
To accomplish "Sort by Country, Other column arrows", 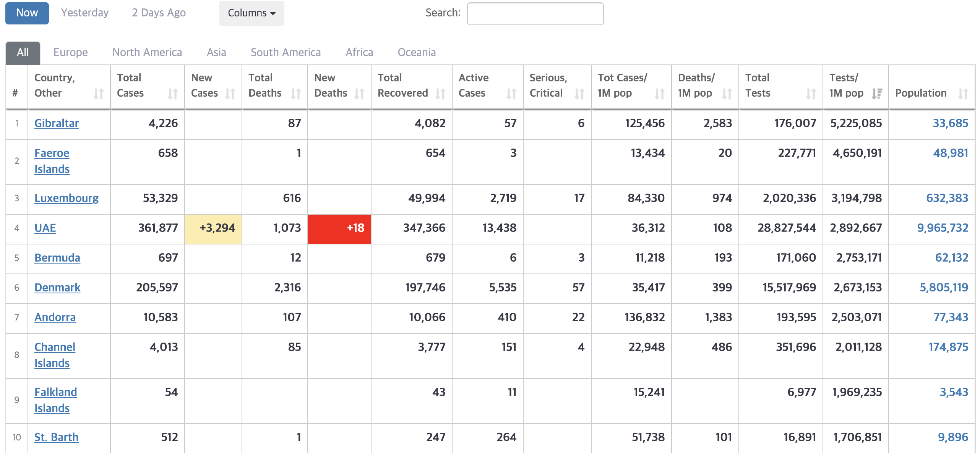I will 99,94.
